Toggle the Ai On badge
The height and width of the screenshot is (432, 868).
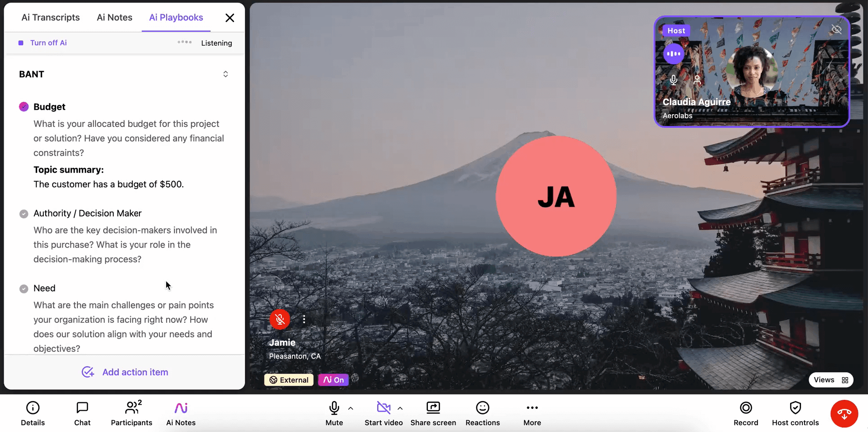click(x=333, y=379)
